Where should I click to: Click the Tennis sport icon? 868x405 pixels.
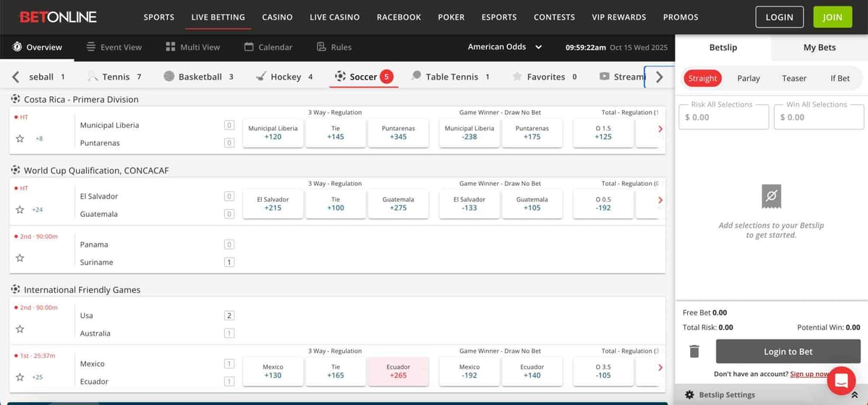[x=93, y=77]
